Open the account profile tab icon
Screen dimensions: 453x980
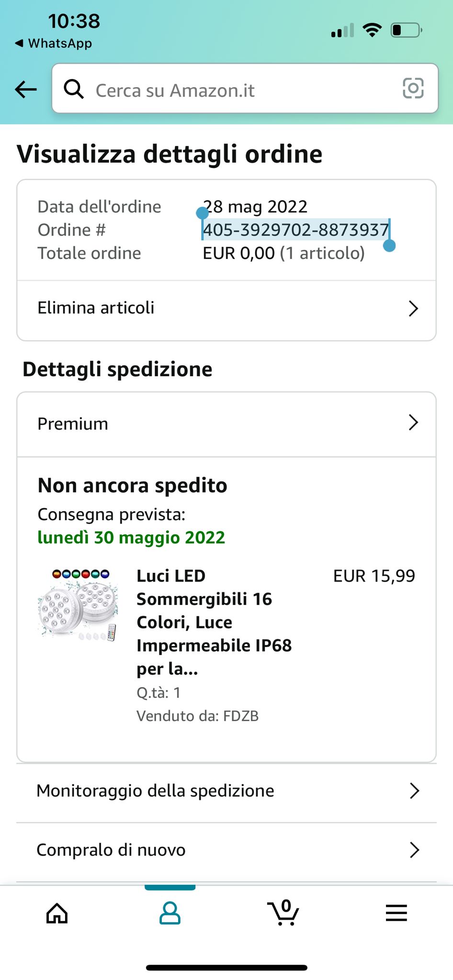[170, 913]
